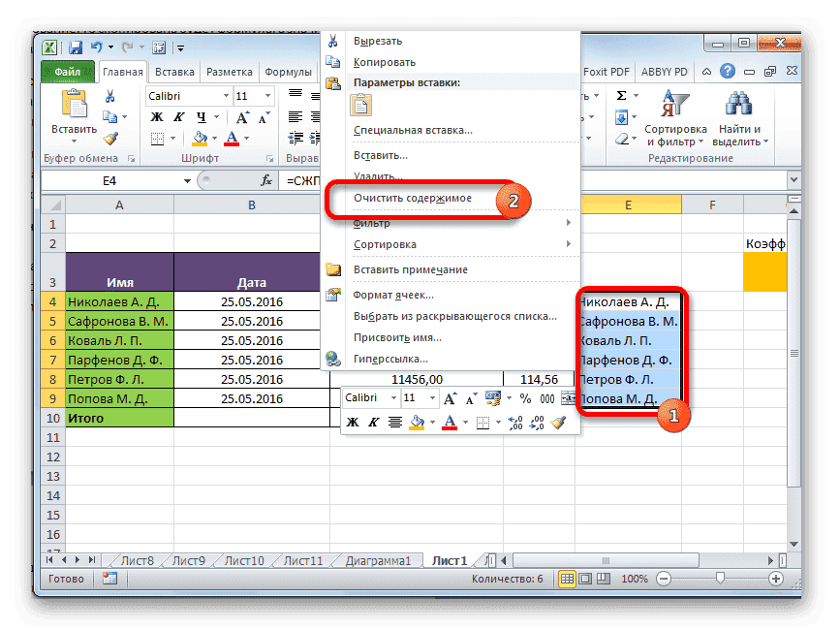Select the AutoSum Σ icon in Редактирование group
The height and width of the screenshot is (630, 840).
click(621, 95)
